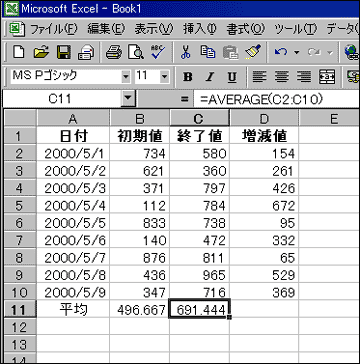The width and height of the screenshot is (360, 364).
Task: Click the Name Box showing C11
Action: point(62,99)
